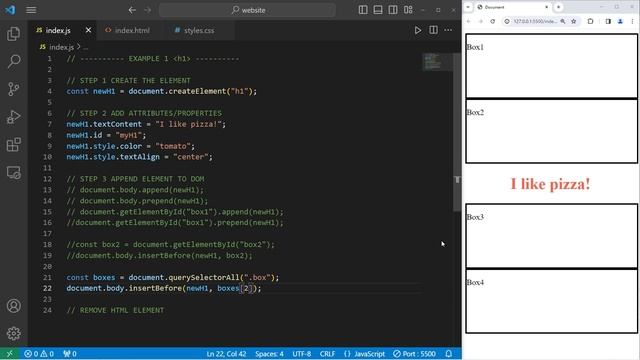Run the code with the play button
The image size is (640, 360).
click(x=418, y=30)
